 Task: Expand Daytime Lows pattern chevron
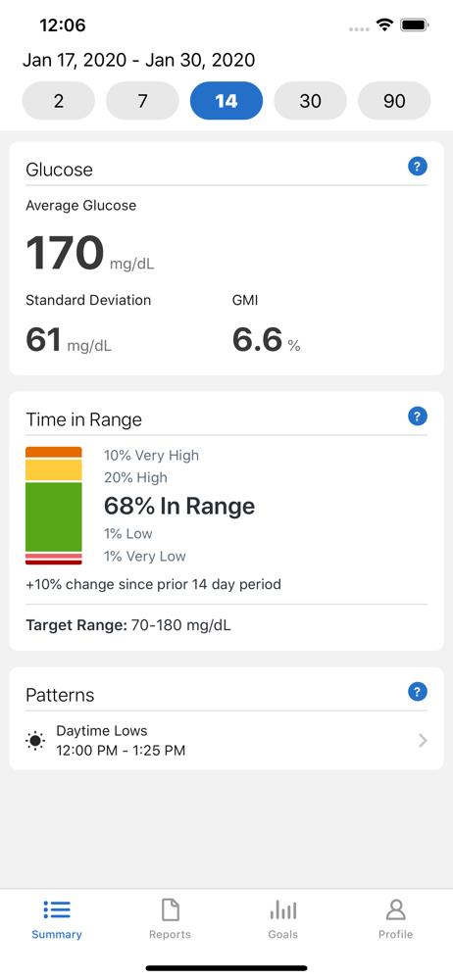pos(423,741)
